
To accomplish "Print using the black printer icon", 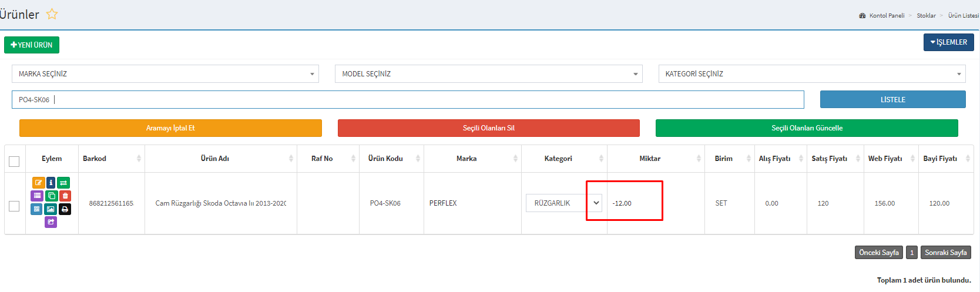I will coord(65,209).
